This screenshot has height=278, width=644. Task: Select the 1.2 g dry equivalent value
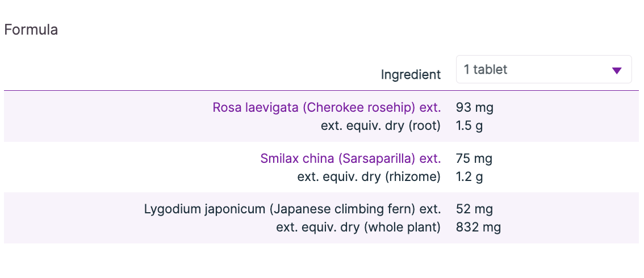(x=469, y=177)
